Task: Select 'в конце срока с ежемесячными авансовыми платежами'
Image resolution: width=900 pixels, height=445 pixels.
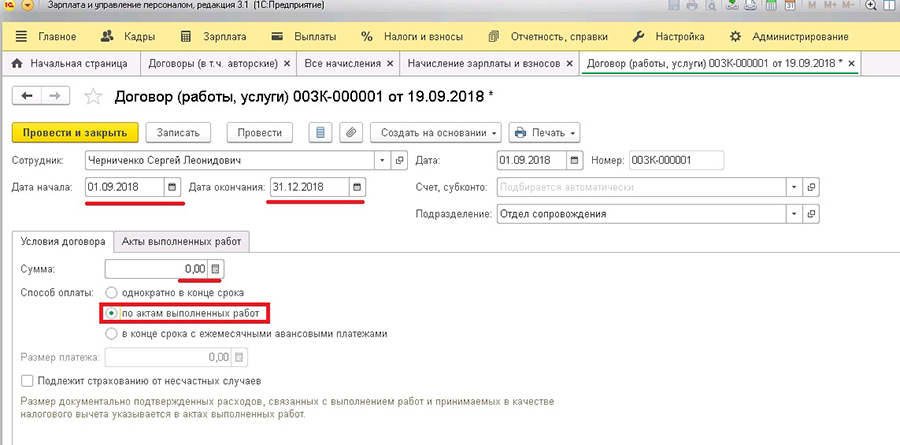Action: [x=111, y=333]
